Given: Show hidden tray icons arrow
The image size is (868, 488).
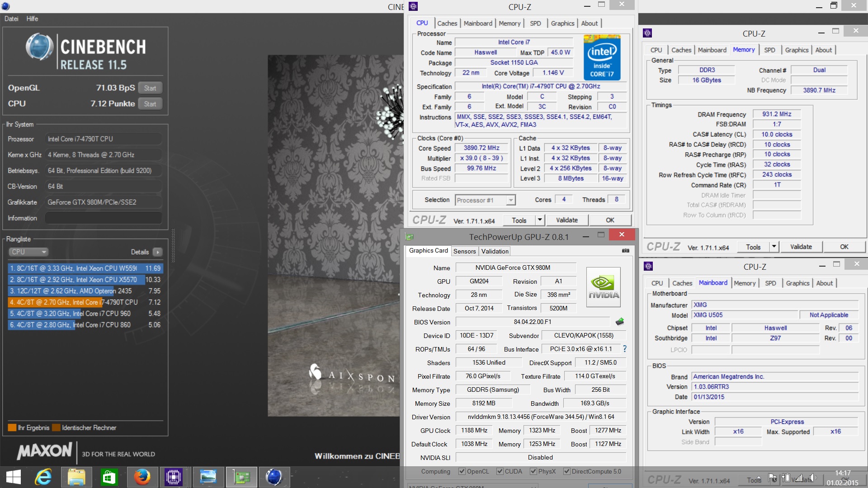Looking at the screenshot, I should tap(758, 478).
